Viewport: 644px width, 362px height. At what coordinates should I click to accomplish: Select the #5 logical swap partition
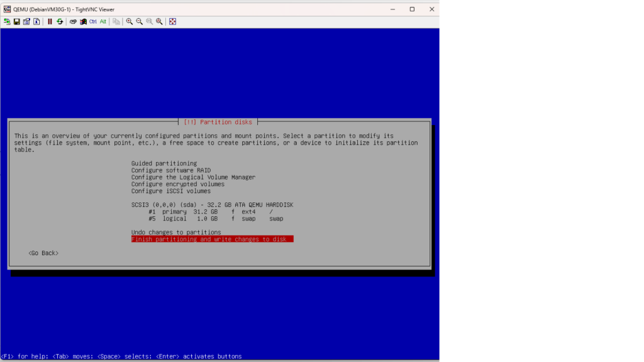215,219
